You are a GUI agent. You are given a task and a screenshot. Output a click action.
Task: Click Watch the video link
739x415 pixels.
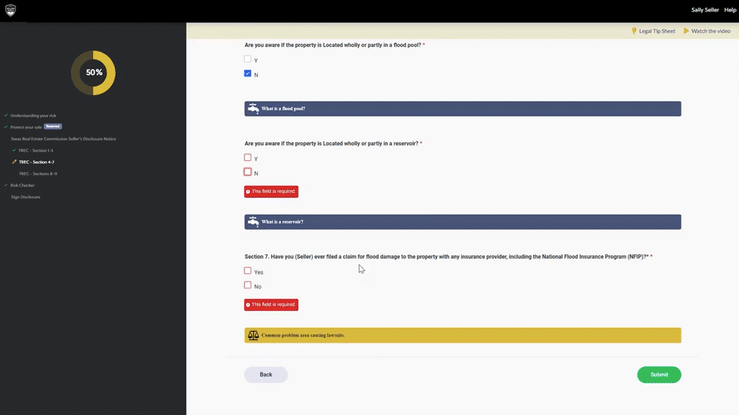(x=711, y=31)
